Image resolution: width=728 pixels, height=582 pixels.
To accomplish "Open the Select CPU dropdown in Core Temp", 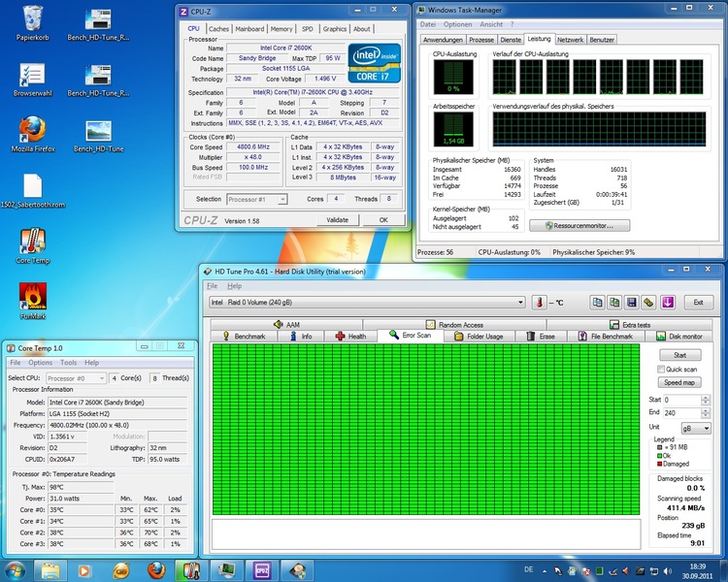I will coord(76,378).
